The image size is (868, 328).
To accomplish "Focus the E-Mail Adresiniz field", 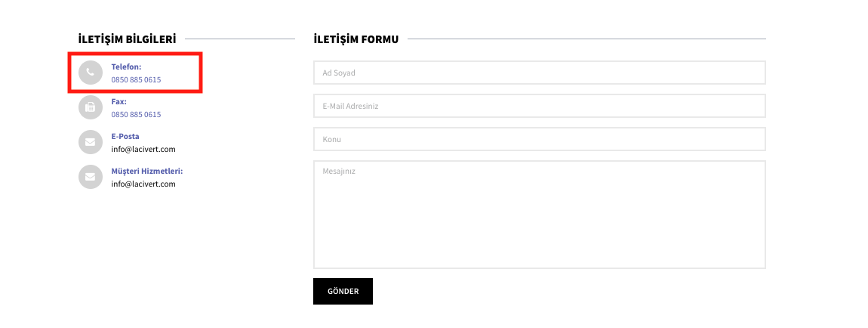I will coord(539,106).
